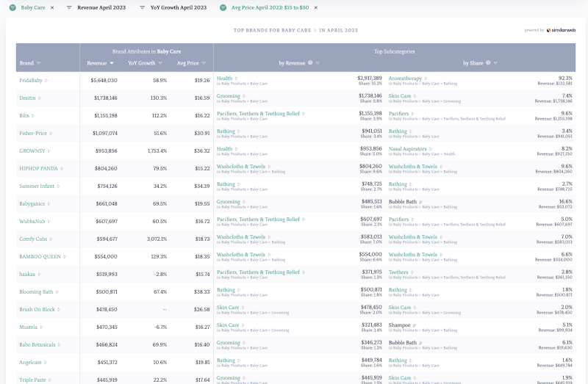Remove the Baby Care filter chip
Screen dimensions: 588x384
click(x=52, y=7)
